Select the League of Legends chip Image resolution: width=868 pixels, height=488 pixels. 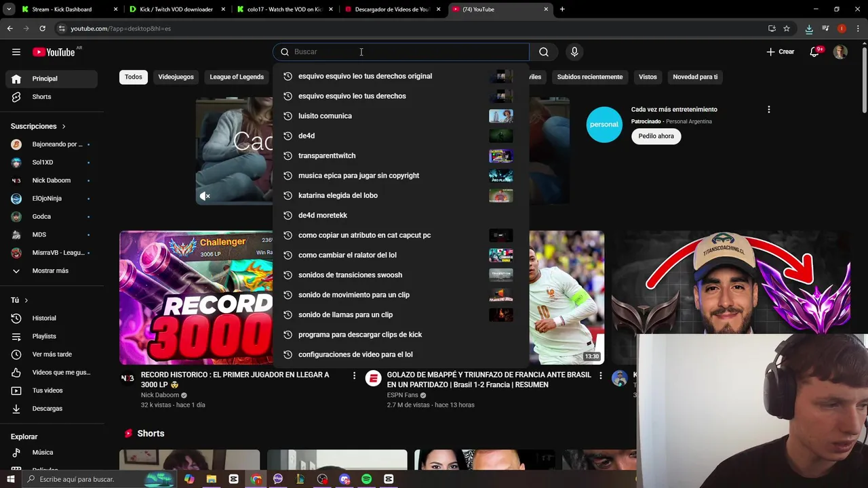pos(237,77)
